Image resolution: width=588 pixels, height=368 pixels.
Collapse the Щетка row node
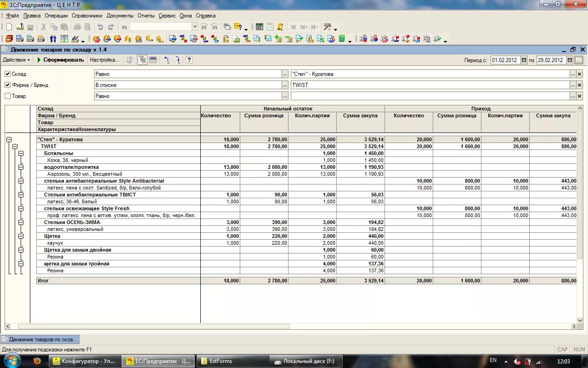click(21, 236)
